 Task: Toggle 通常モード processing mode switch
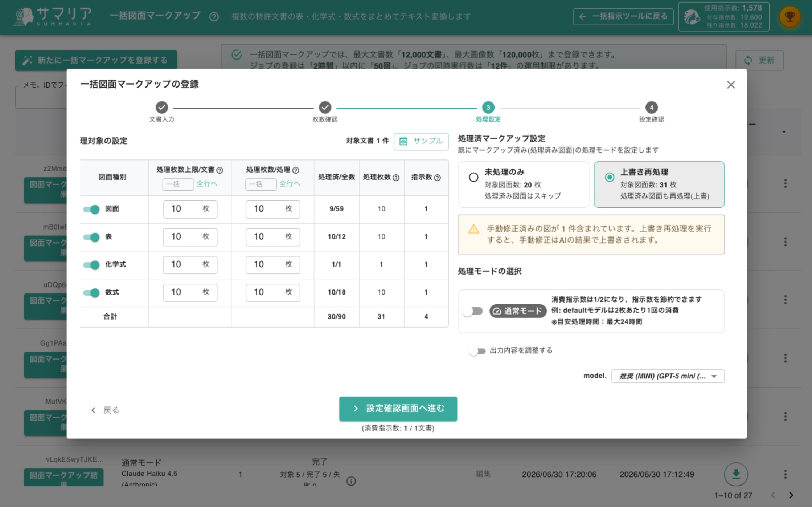pyautogui.click(x=473, y=311)
